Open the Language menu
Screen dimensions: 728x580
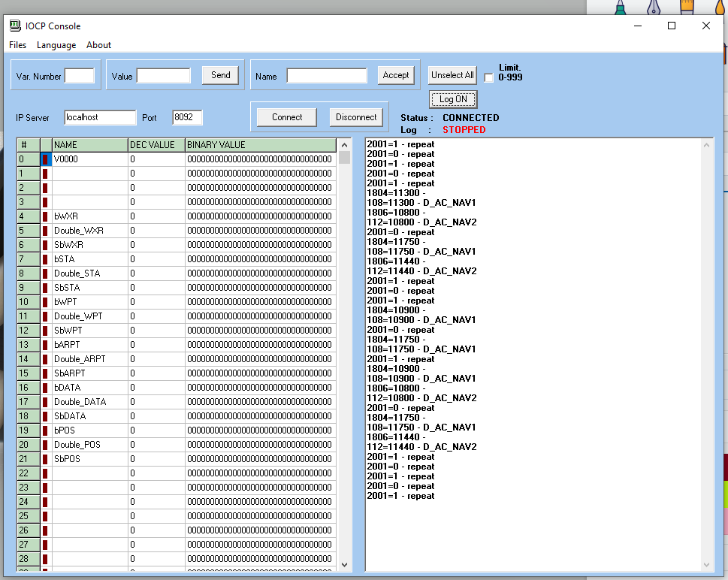tap(56, 45)
